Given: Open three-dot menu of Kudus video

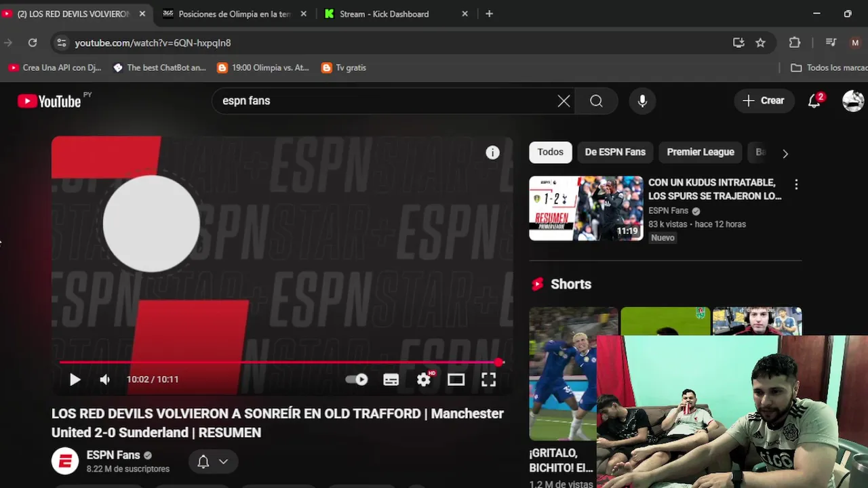Looking at the screenshot, I should (796, 184).
